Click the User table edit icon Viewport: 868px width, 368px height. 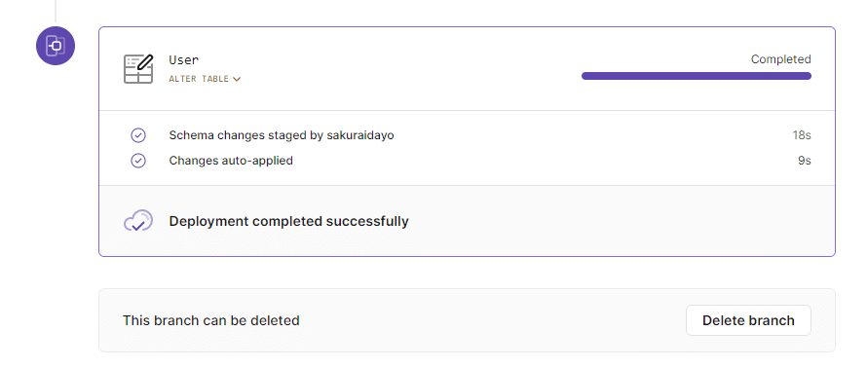coord(137,68)
